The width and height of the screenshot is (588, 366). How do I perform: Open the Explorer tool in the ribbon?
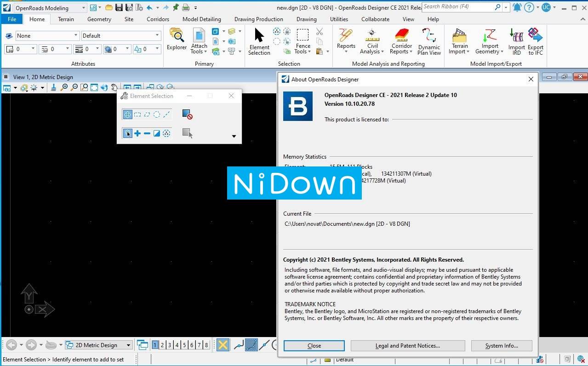click(x=177, y=40)
